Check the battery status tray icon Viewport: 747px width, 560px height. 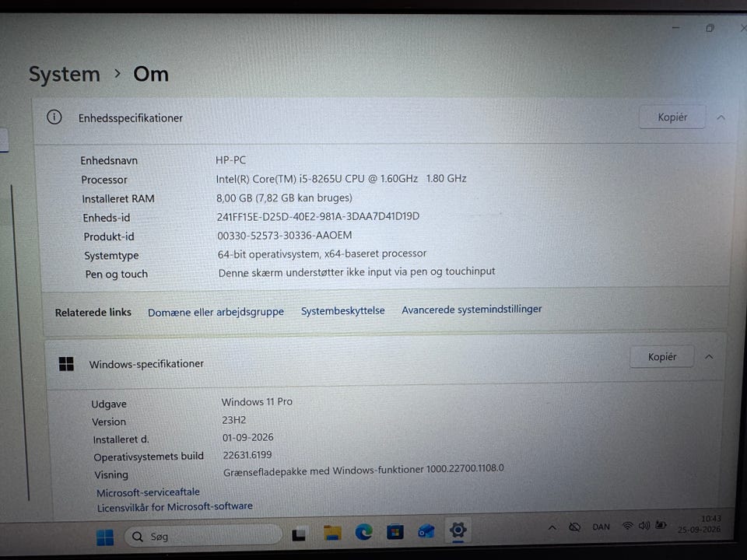661,525
